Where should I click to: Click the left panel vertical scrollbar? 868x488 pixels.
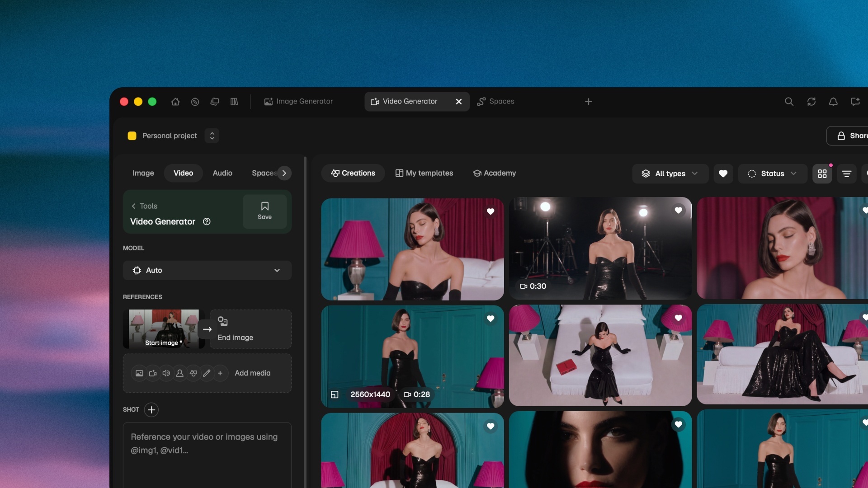pyautogui.click(x=305, y=322)
